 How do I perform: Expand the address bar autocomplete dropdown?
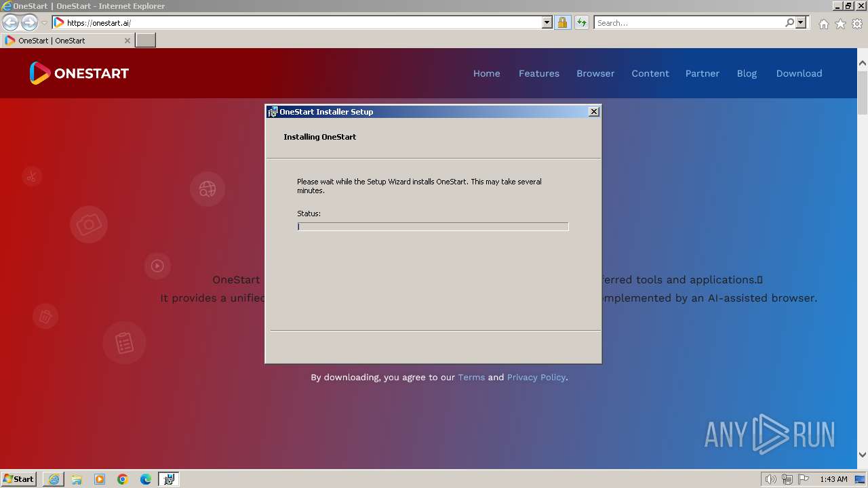point(547,22)
